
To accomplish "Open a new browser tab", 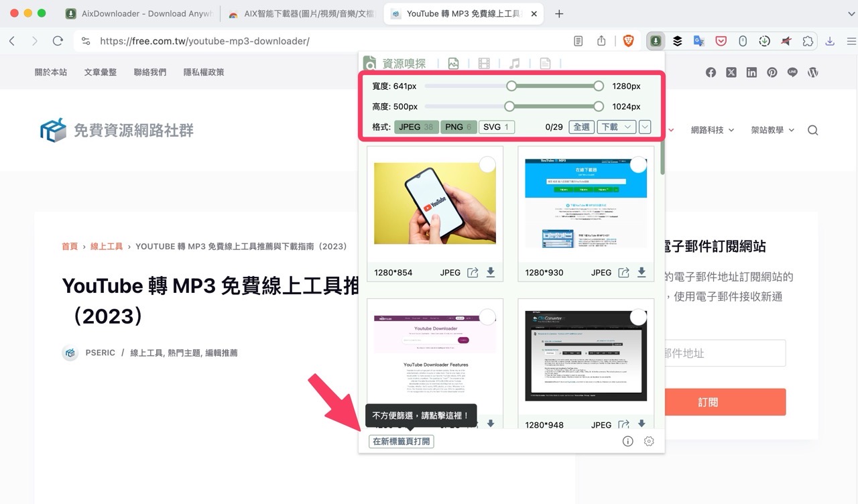I will (x=559, y=13).
